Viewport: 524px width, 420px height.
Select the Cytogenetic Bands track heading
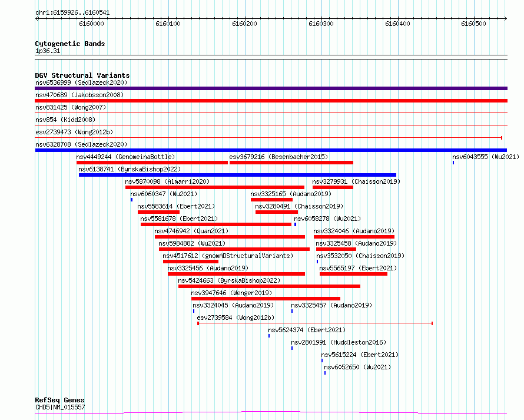(70, 44)
